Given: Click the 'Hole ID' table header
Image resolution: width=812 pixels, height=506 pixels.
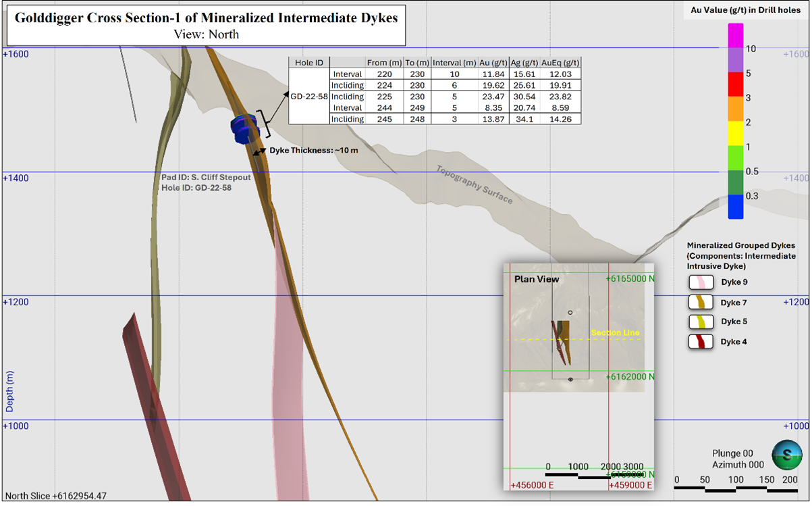Looking at the screenshot, I should click(309, 62).
